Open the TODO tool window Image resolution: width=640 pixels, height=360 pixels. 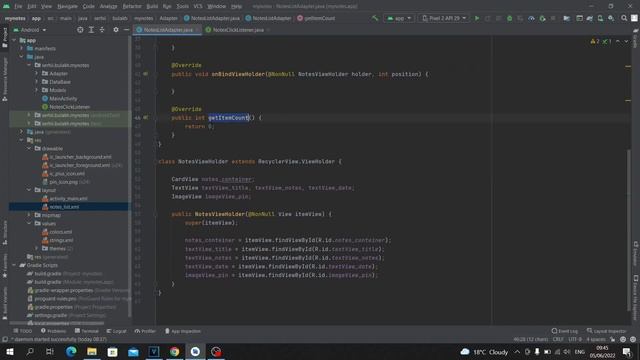(x=22, y=331)
